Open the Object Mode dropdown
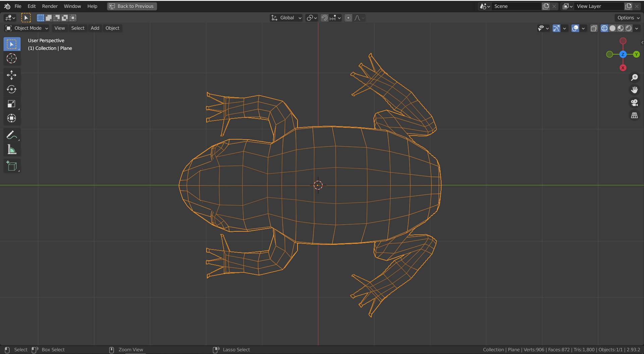The image size is (644, 354). pos(27,28)
